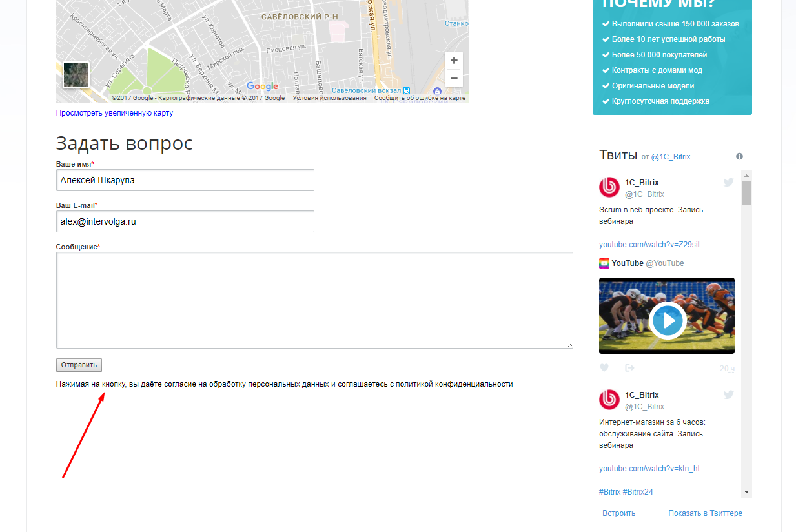
Task: Open Показать в Твиттере link
Action: (706, 513)
